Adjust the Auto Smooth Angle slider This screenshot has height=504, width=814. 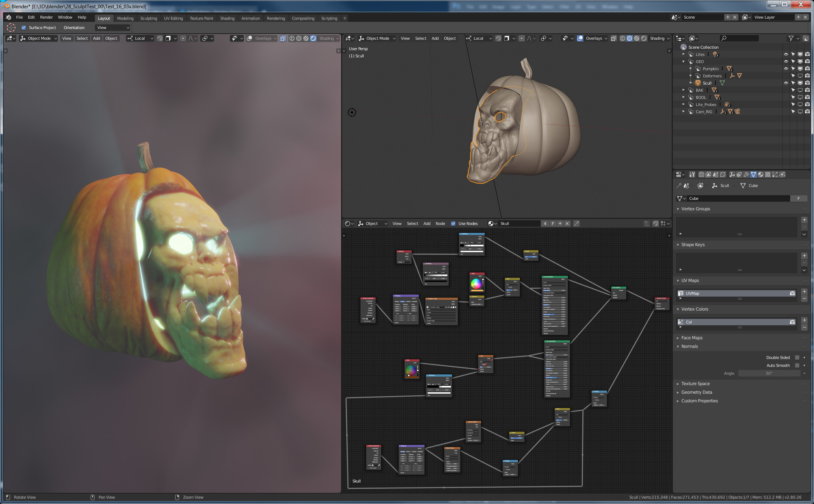pos(769,373)
